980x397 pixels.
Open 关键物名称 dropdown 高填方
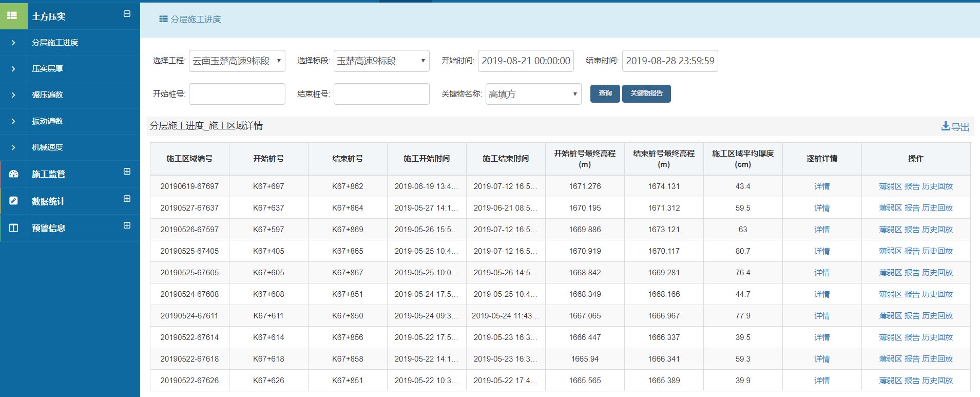pos(533,94)
